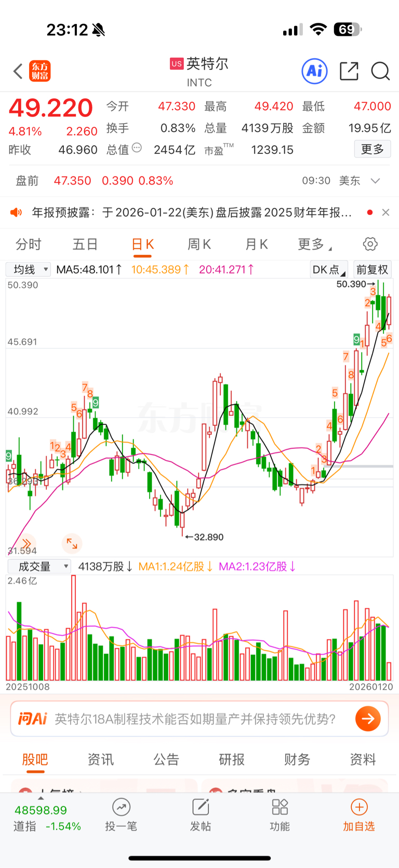The width and height of the screenshot is (399, 868).
Task: Expand the 更多 chart period menu
Action: pos(315,244)
